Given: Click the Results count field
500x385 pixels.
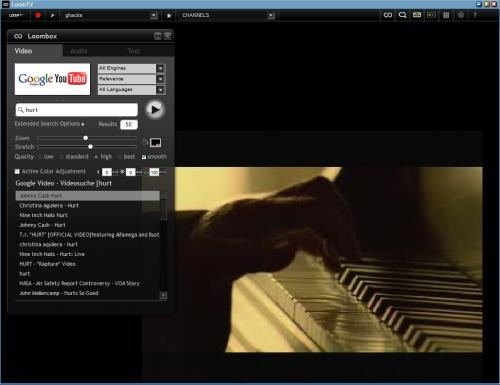Looking at the screenshot, I should pos(129,124).
